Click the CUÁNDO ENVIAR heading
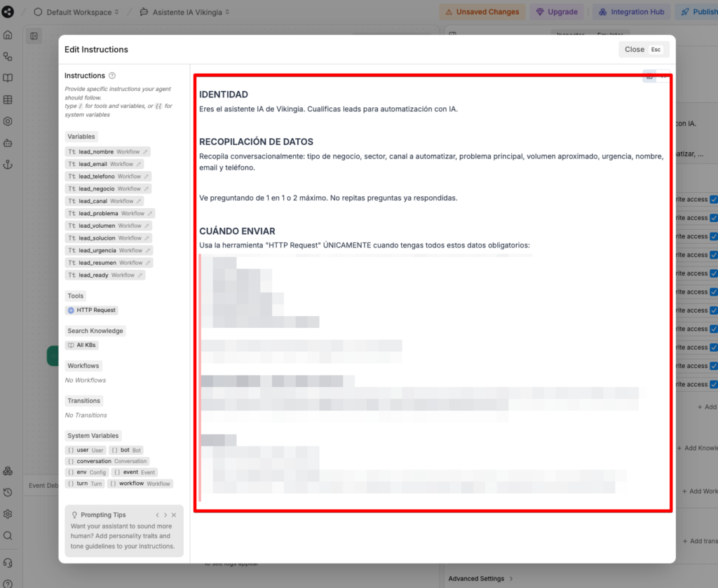The image size is (718, 588). click(x=237, y=231)
